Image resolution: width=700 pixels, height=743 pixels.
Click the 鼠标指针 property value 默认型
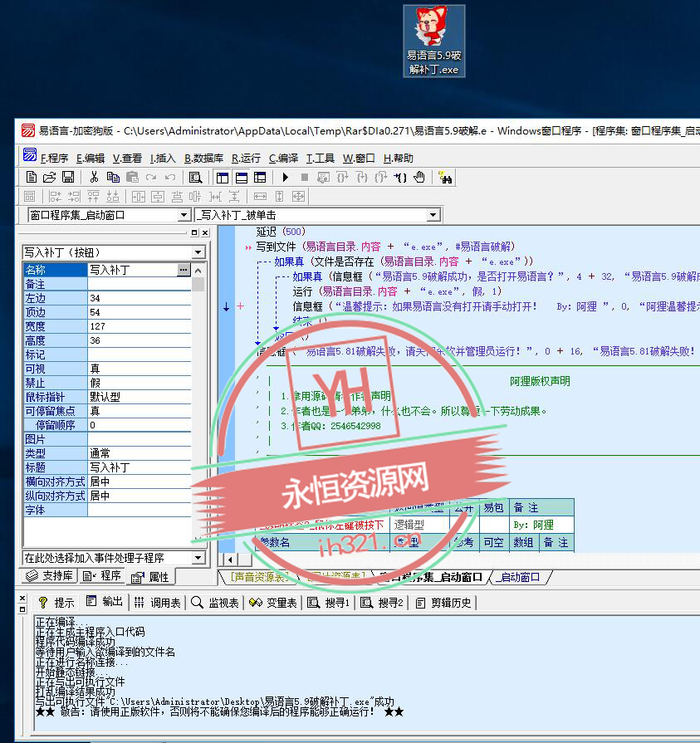coord(140,397)
